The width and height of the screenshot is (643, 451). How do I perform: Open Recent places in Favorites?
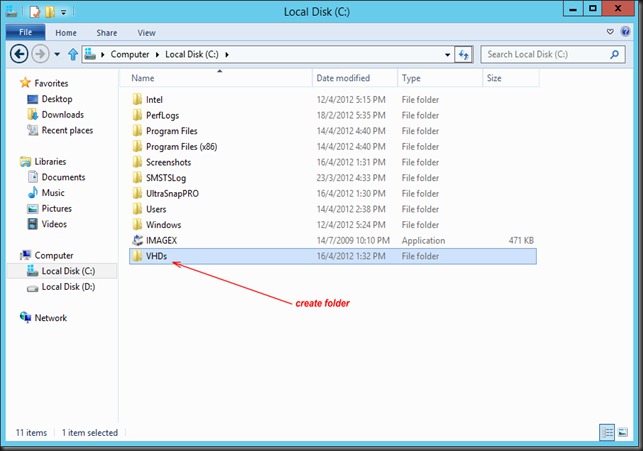[67, 130]
